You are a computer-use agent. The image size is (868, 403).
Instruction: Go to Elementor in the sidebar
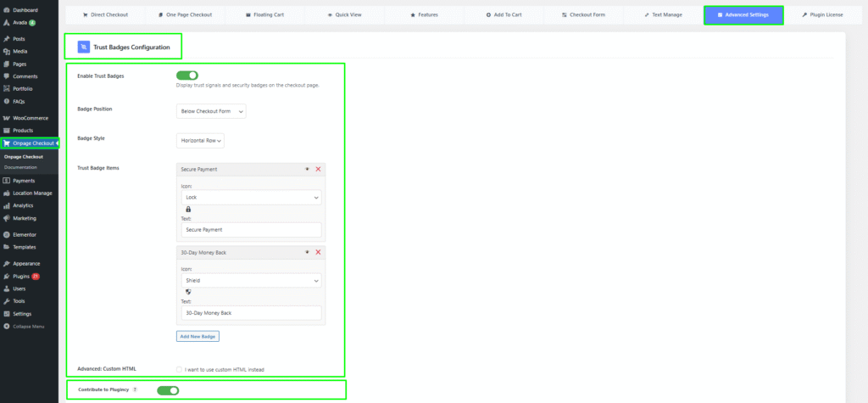click(x=25, y=234)
